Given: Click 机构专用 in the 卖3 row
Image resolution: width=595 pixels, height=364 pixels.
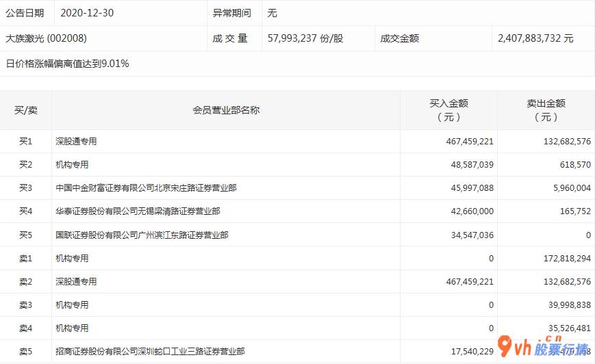Looking at the screenshot, I should [72, 305].
